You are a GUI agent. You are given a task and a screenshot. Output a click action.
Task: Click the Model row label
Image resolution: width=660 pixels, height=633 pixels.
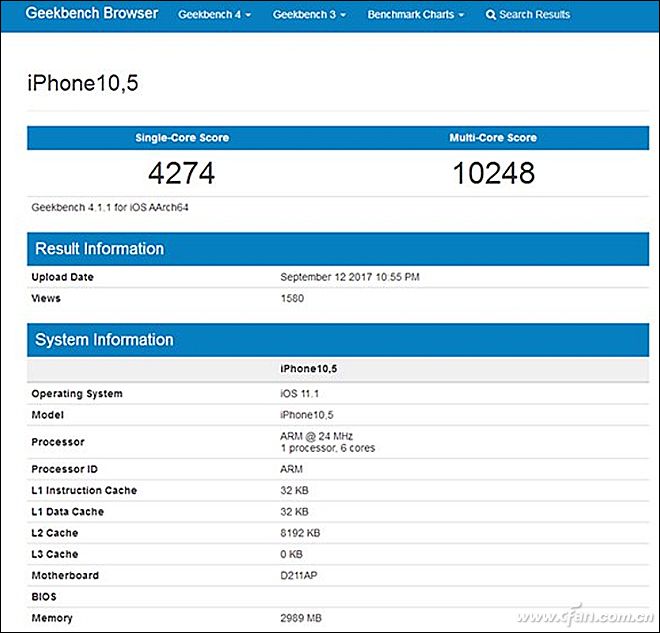coord(48,415)
